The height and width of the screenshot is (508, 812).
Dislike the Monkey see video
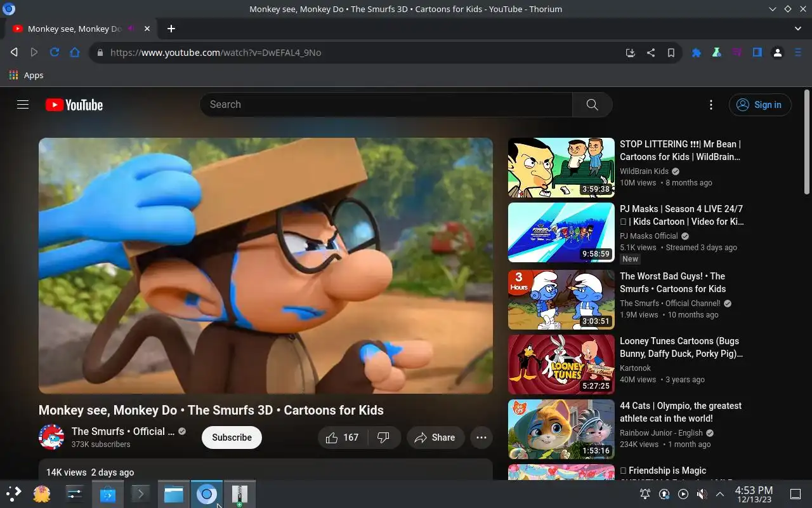(383, 438)
